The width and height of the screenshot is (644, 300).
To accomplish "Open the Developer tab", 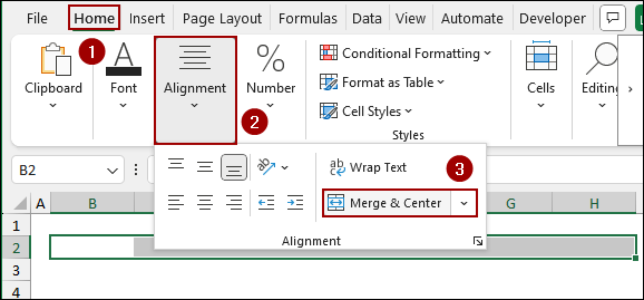I will point(552,18).
